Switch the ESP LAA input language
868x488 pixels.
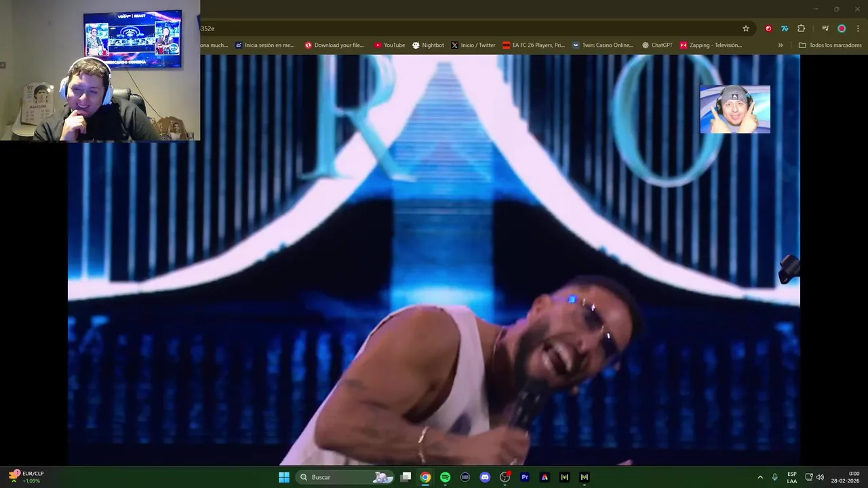[x=792, y=477]
